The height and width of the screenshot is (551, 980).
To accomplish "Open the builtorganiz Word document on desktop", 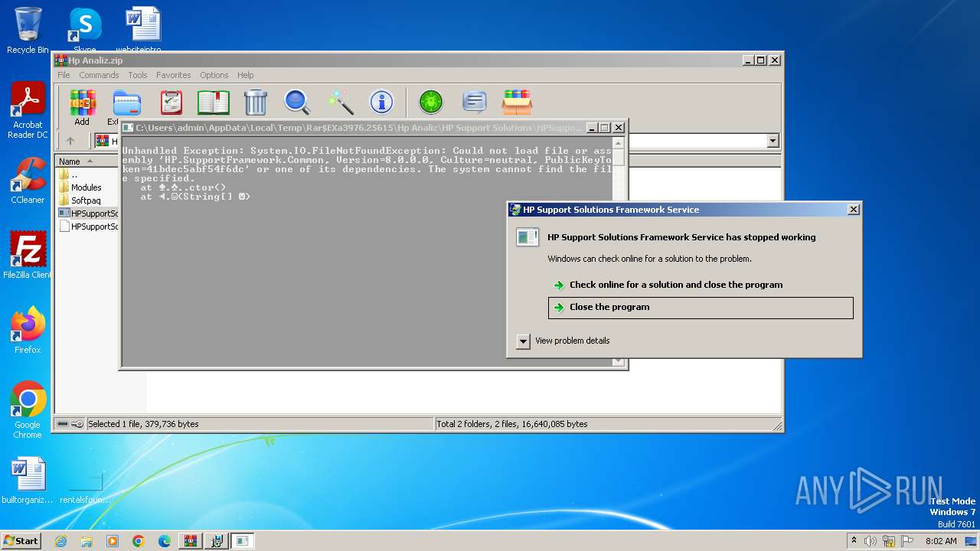I will coord(28,481).
